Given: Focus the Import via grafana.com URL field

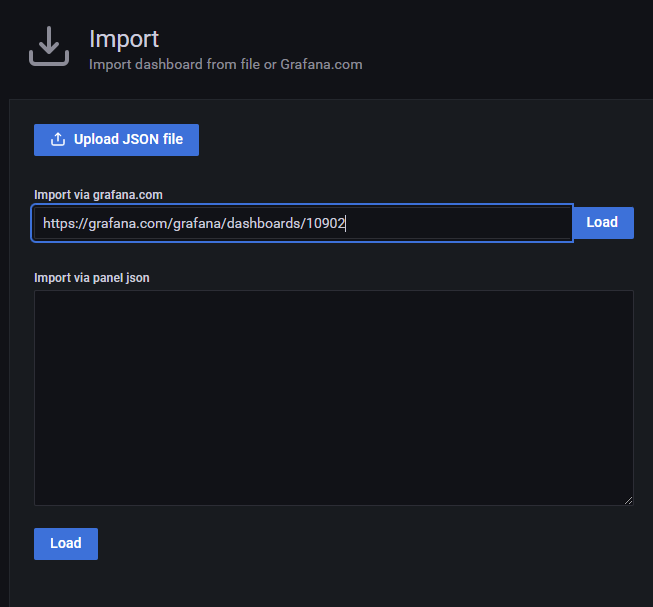Looking at the screenshot, I should (x=302, y=224).
